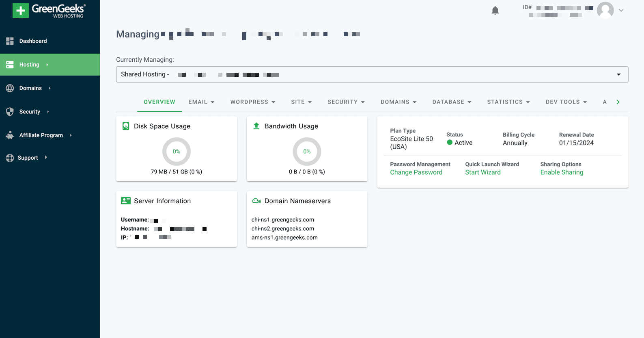The width and height of the screenshot is (644, 338).
Task: Click the Support lifebuoy icon
Action: [10, 158]
